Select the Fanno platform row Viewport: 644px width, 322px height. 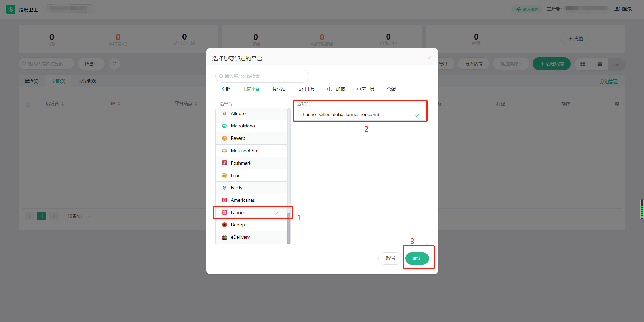tap(251, 212)
